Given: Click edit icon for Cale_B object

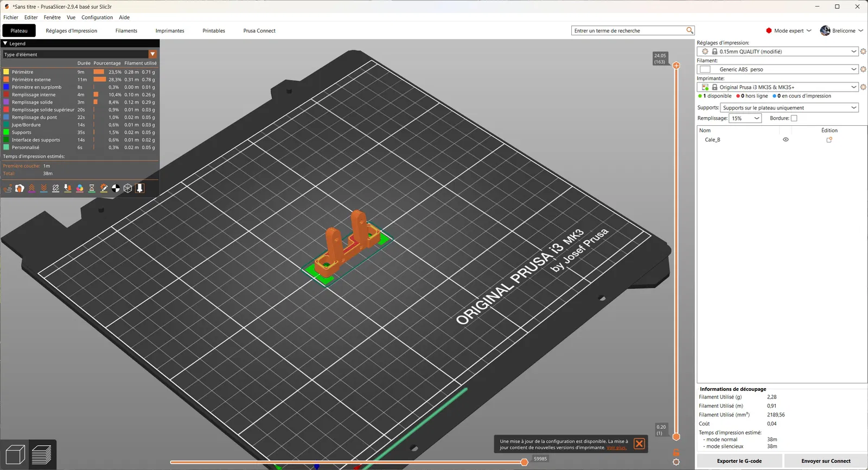Looking at the screenshot, I should pyautogui.click(x=829, y=140).
